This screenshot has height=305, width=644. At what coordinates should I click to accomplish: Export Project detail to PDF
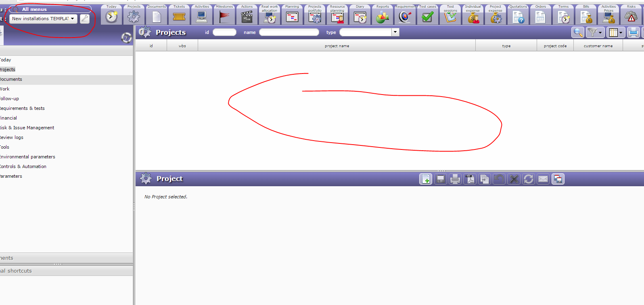[x=470, y=179]
